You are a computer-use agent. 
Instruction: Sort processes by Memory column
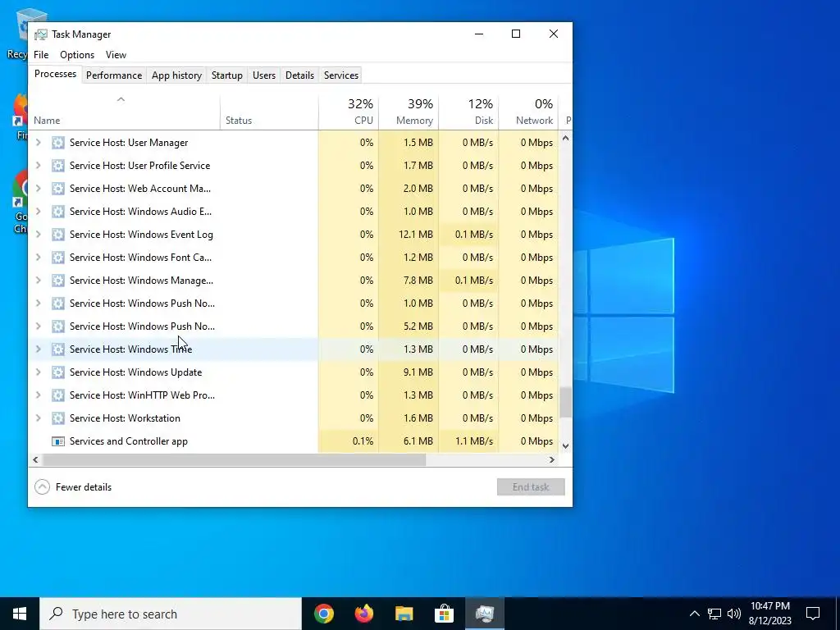pos(409,112)
